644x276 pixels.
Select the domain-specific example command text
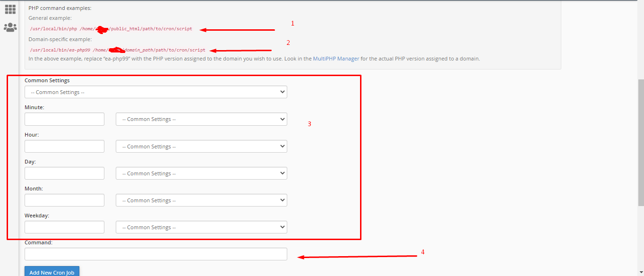(x=118, y=50)
